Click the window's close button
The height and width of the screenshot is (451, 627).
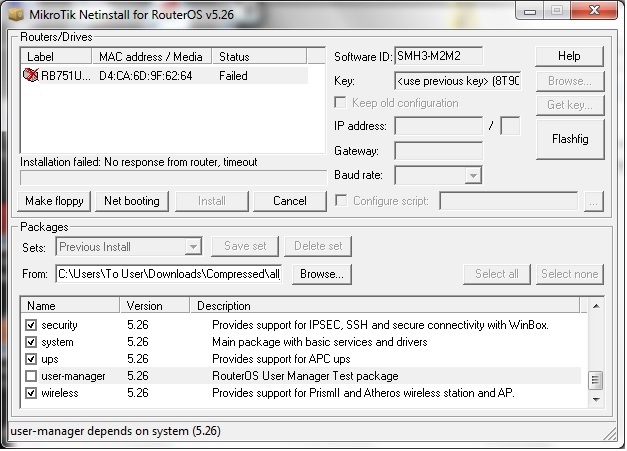(x=594, y=10)
